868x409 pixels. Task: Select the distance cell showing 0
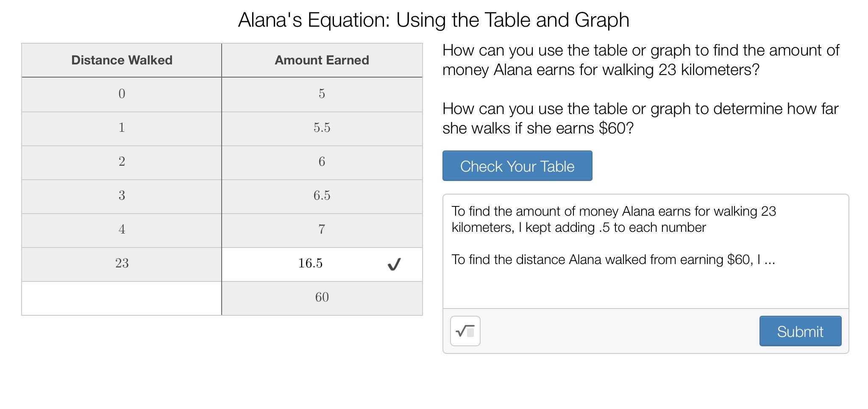[122, 94]
